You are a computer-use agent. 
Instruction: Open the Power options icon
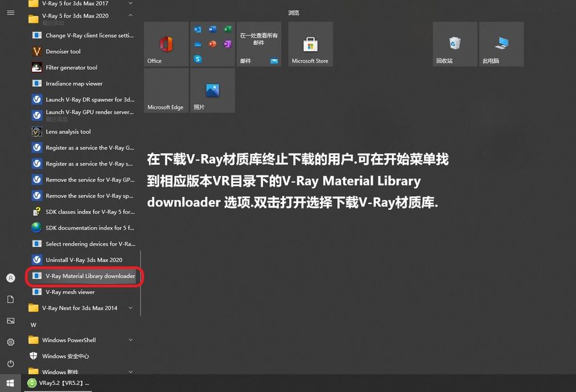coord(11,363)
